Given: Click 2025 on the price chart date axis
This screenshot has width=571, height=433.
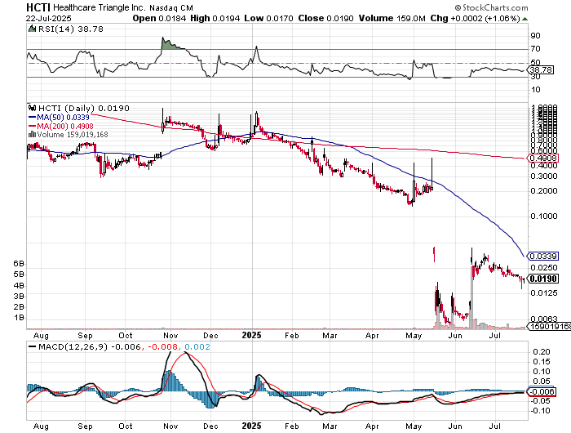Looking at the screenshot, I should [252, 335].
